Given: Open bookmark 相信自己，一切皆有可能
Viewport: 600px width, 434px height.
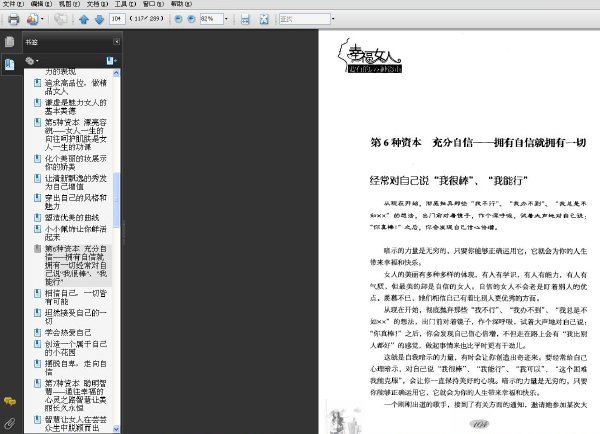Looking at the screenshot, I should click(x=75, y=297).
